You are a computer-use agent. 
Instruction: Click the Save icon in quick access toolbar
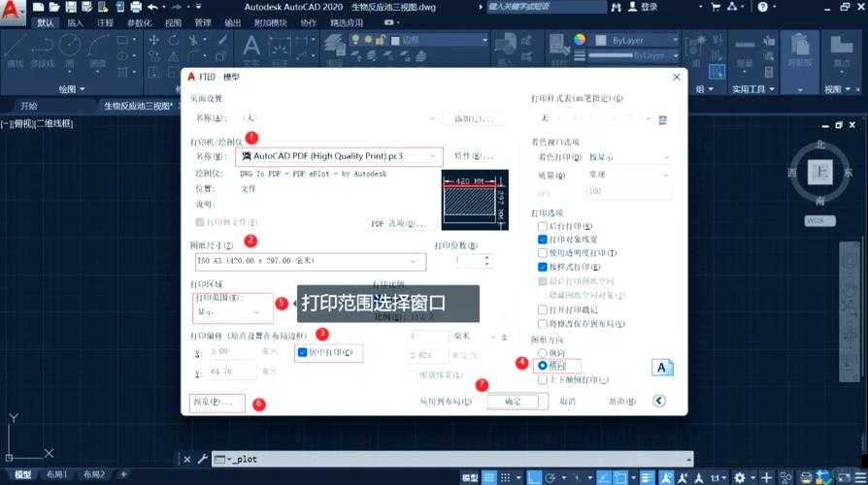71,7
